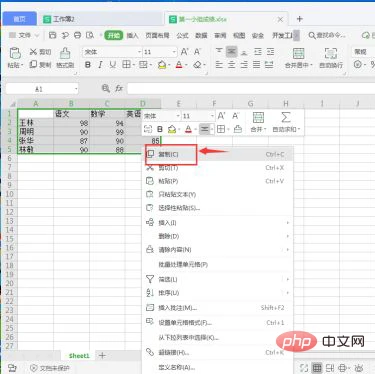Click the Align Right icon in the ribbon

(244, 64)
